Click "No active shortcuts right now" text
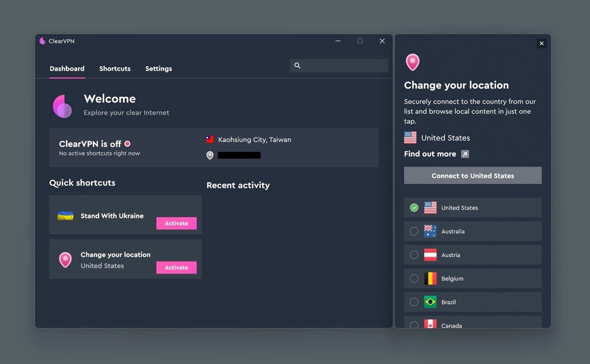Screen dimensions: 590x364 pyautogui.click(x=100, y=153)
